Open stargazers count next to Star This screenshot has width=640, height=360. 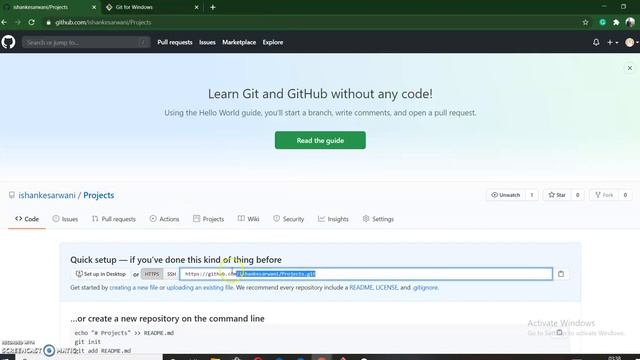(578, 195)
